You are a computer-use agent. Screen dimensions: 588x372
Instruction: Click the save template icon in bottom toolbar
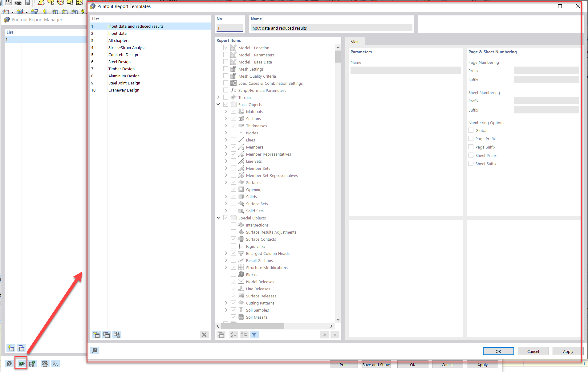point(32,364)
